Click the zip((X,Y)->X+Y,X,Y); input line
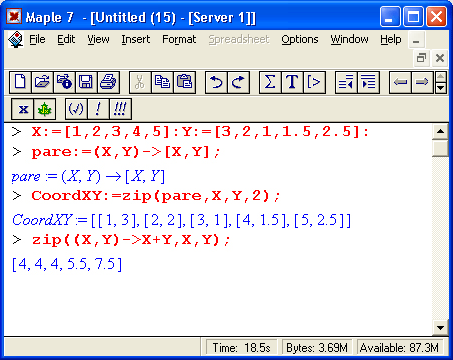The height and width of the screenshot is (360, 453). [x=131, y=240]
